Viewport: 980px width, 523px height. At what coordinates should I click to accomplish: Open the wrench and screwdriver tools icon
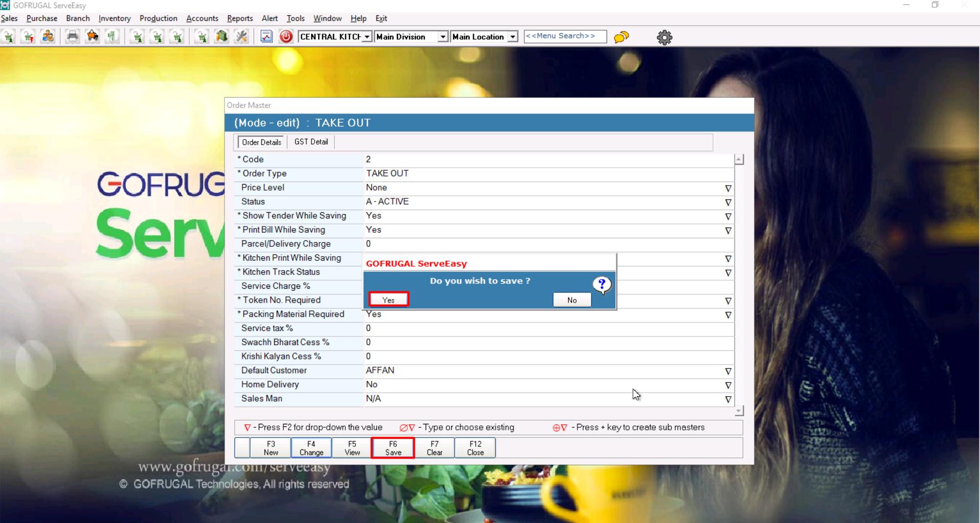241,37
